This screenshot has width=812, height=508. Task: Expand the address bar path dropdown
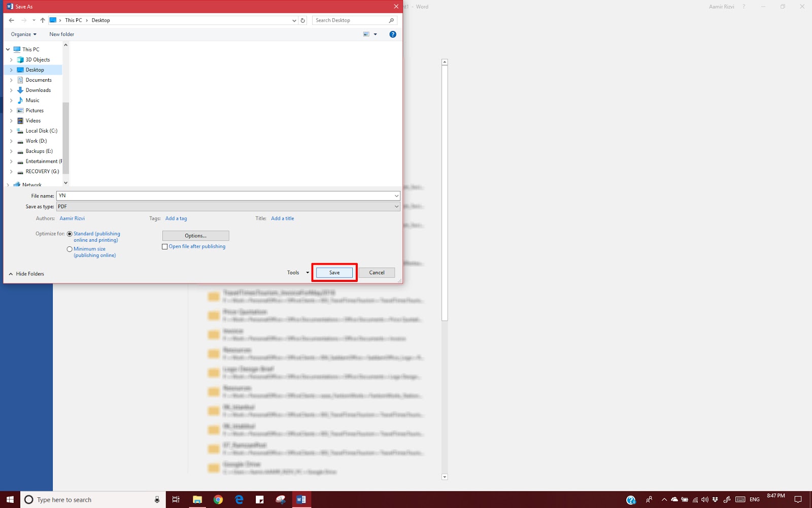[294, 20]
